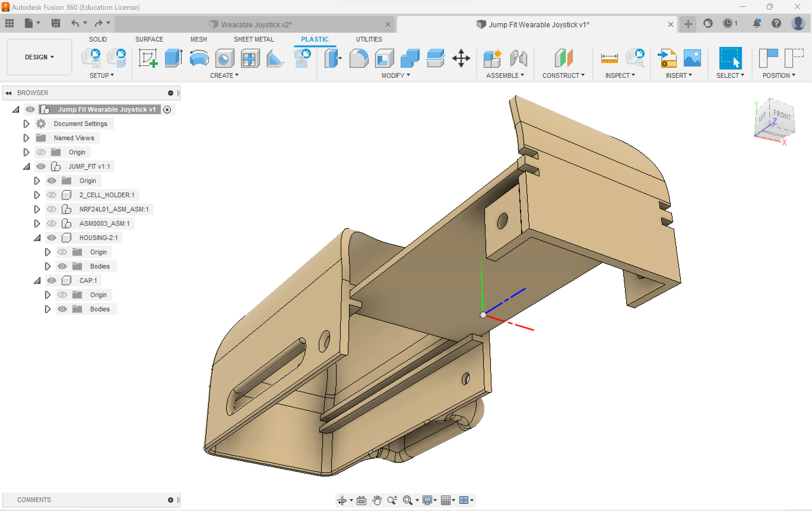Click the Insert SVG icon
The height and width of the screenshot is (511, 812).
[667, 58]
